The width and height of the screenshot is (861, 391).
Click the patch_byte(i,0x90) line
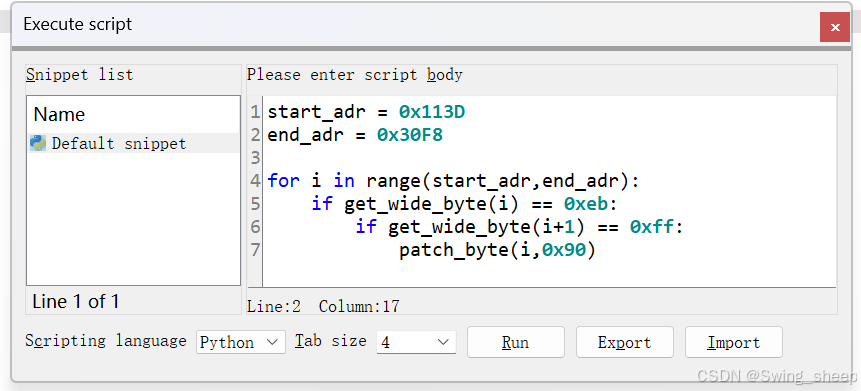tap(497, 250)
